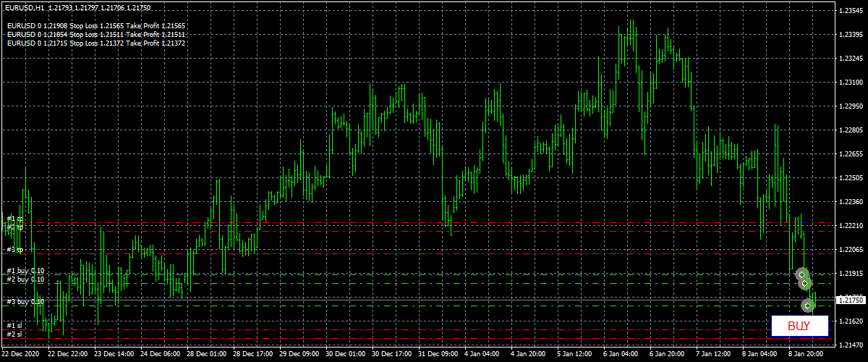Click the '30 Dec 01:00' time axis label
Screen dimensions: 868x362
point(346,355)
